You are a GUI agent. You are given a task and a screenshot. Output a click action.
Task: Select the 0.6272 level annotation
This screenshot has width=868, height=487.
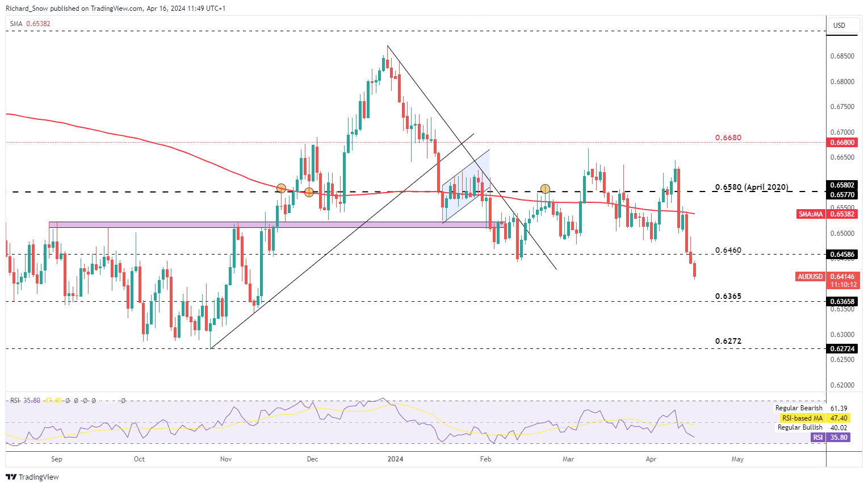click(728, 341)
